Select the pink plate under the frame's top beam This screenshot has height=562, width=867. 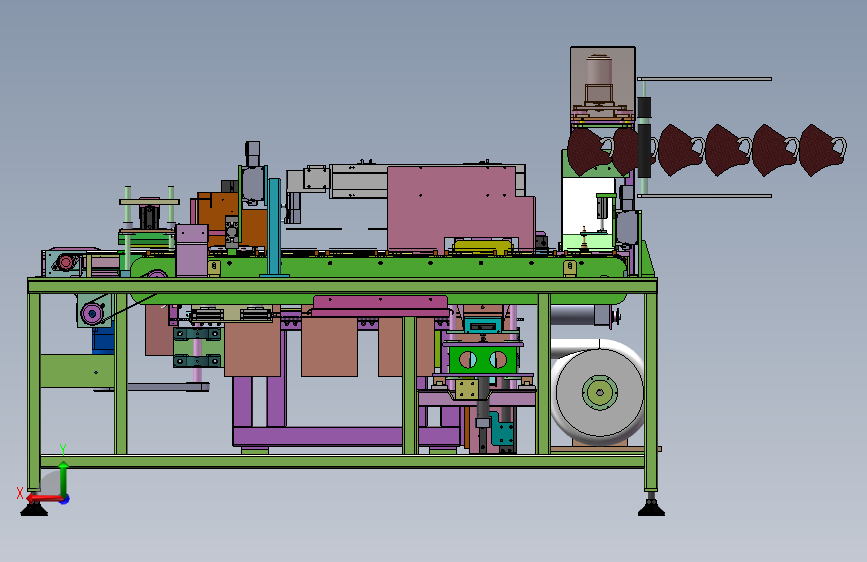click(x=380, y=305)
